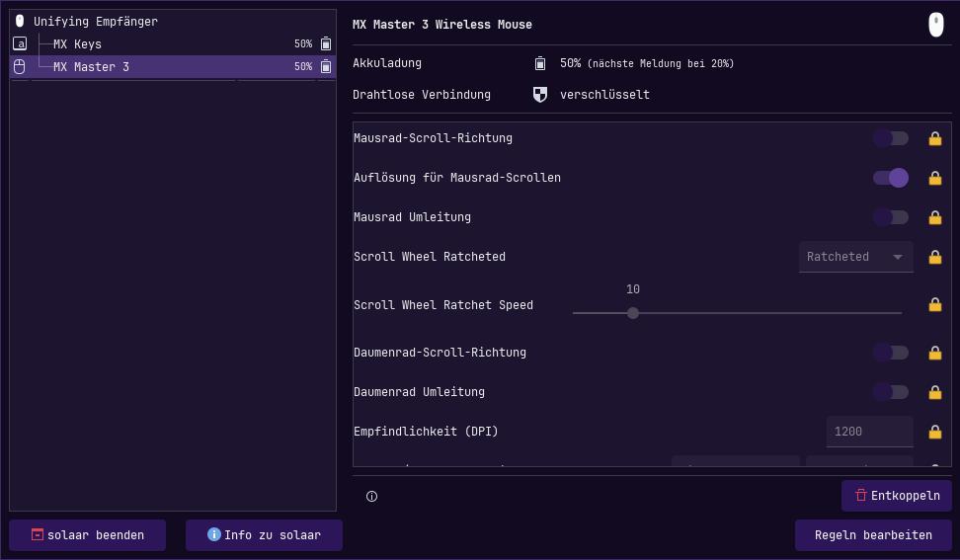This screenshot has height=560, width=960.
Task: Toggle Daumenrad Umleitung switch
Action: (x=891, y=392)
